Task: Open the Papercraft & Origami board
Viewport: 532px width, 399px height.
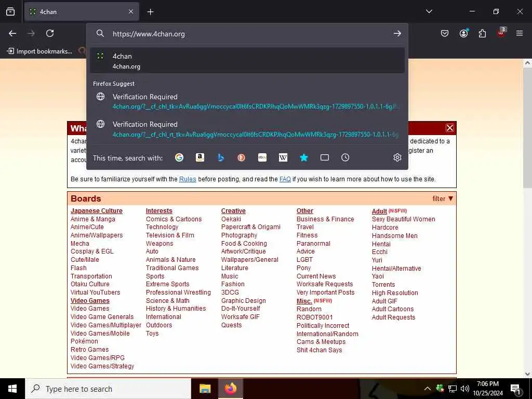Action: 251,227
